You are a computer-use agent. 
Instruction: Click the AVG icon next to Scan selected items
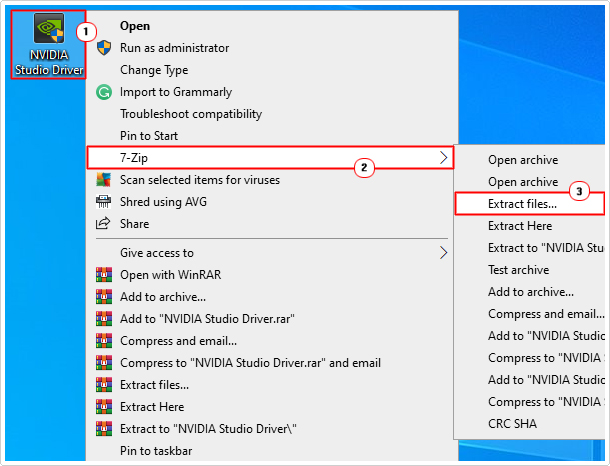point(104,180)
